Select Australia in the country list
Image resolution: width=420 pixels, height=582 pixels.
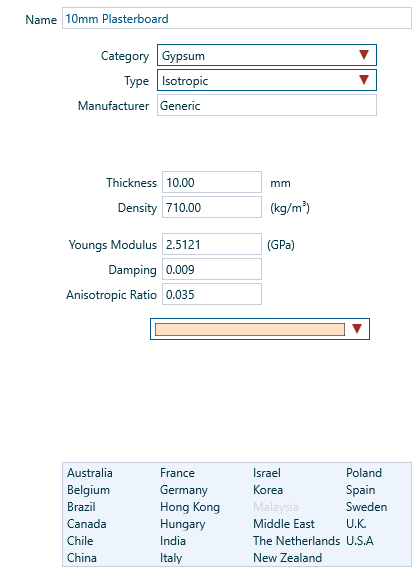point(90,473)
